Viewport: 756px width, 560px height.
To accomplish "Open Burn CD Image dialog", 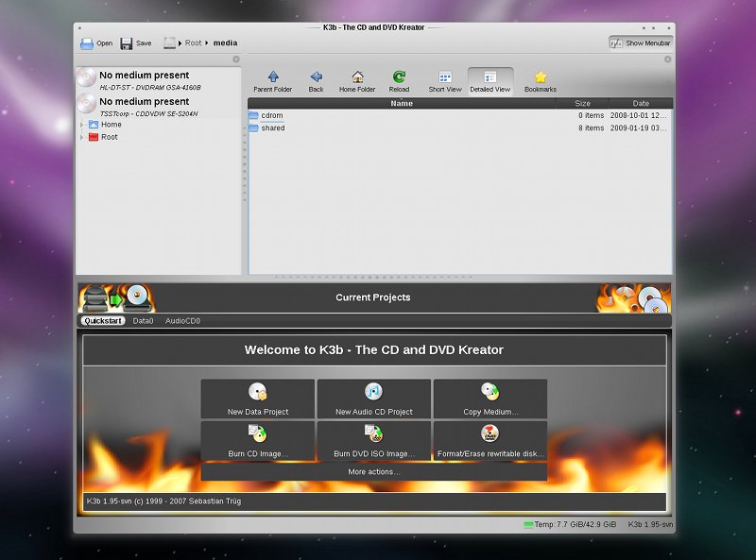I will [x=258, y=440].
